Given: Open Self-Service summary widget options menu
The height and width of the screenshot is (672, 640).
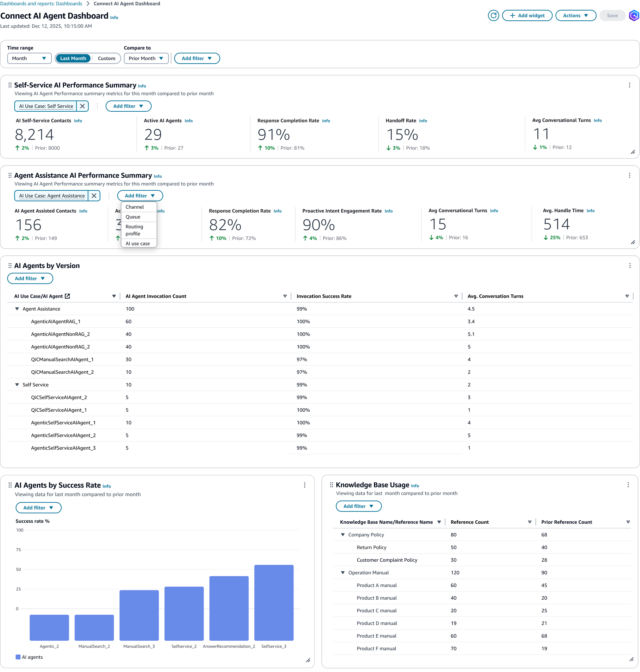Looking at the screenshot, I should pyautogui.click(x=629, y=85).
